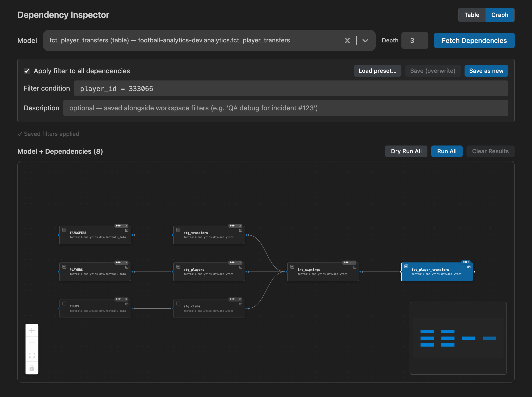This screenshot has height=397, width=532.
Task: Clear the selected model with the X icon
Action: [x=347, y=40]
